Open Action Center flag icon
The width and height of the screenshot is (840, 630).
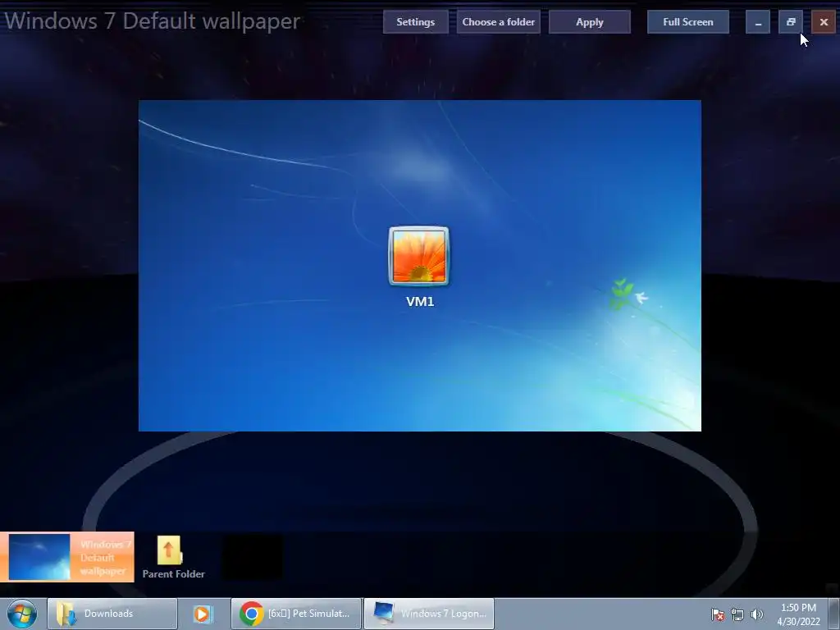tap(717, 614)
